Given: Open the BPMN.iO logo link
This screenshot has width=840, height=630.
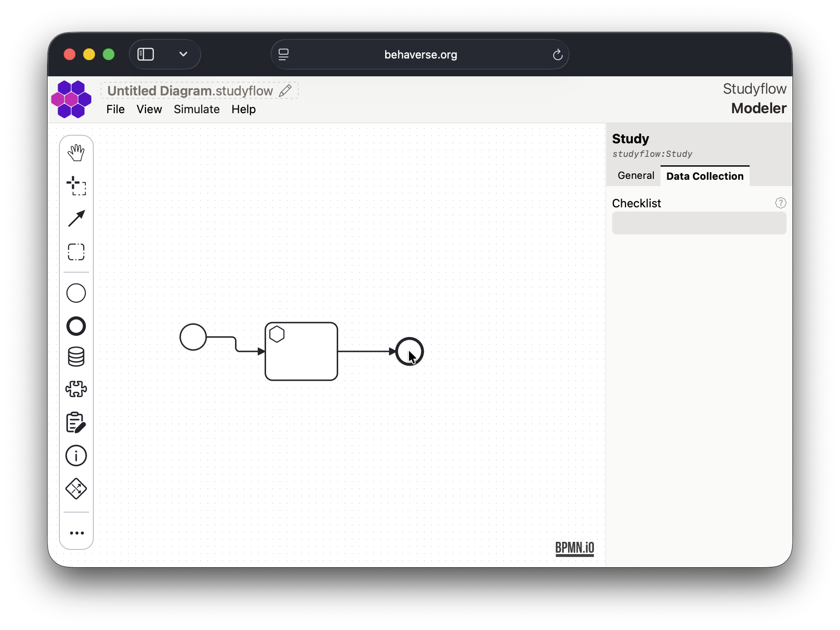Looking at the screenshot, I should click(574, 548).
